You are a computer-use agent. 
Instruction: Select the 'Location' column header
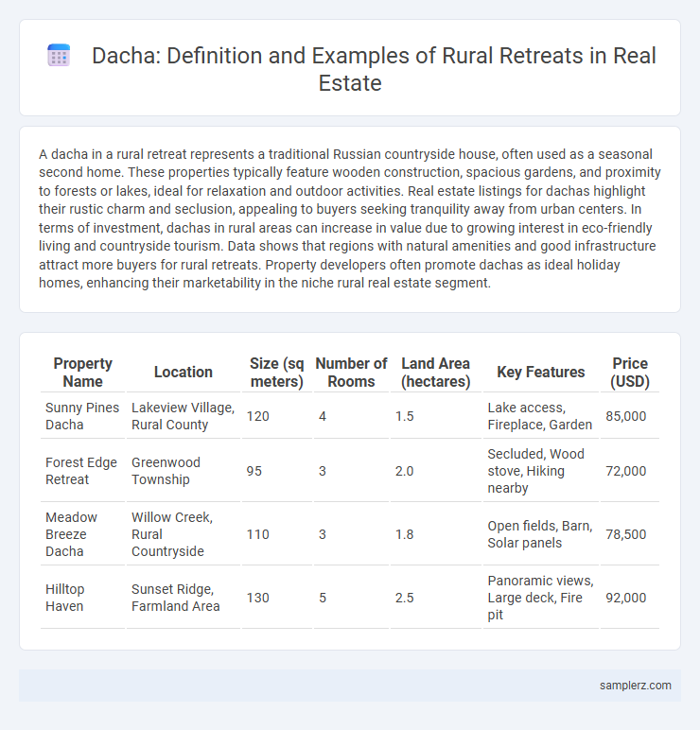coord(183,372)
